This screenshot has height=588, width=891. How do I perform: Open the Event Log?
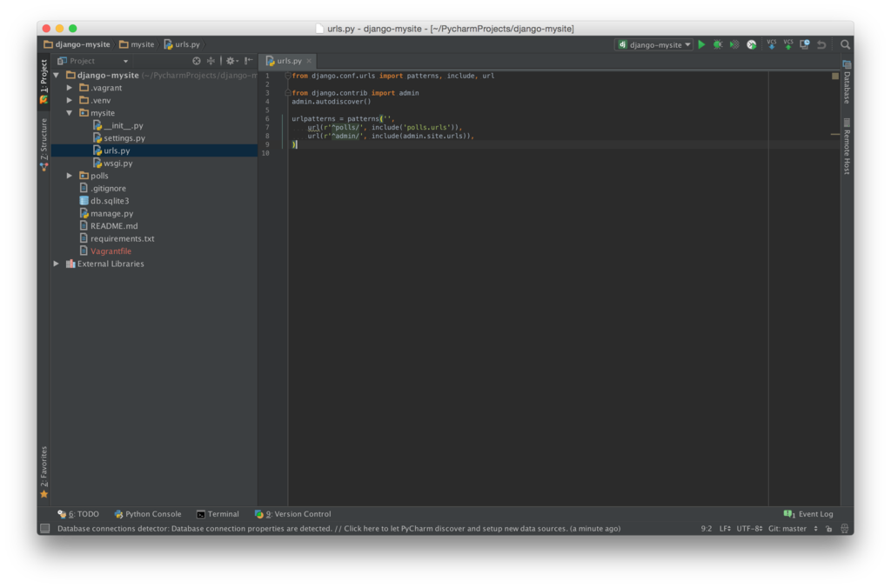pyautogui.click(x=808, y=514)
